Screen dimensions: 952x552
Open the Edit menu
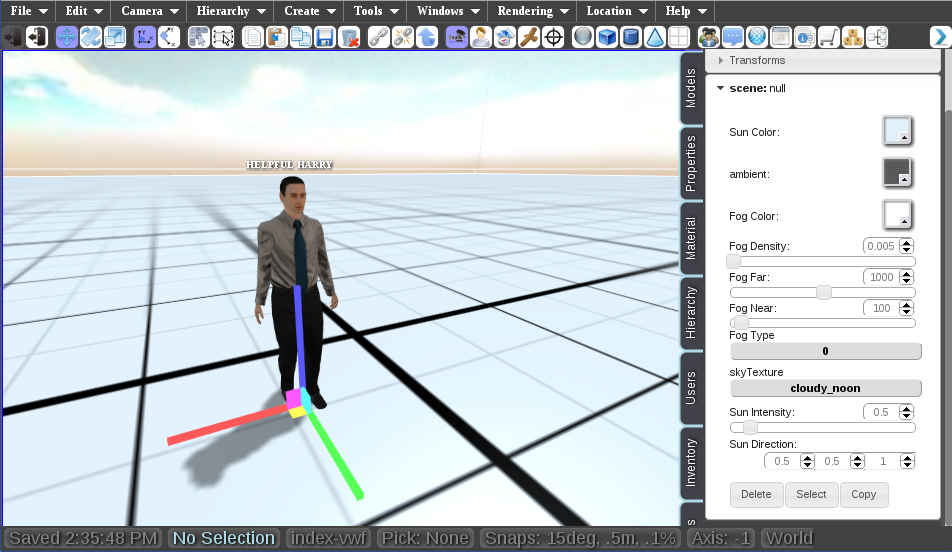[x=84, y=11]
